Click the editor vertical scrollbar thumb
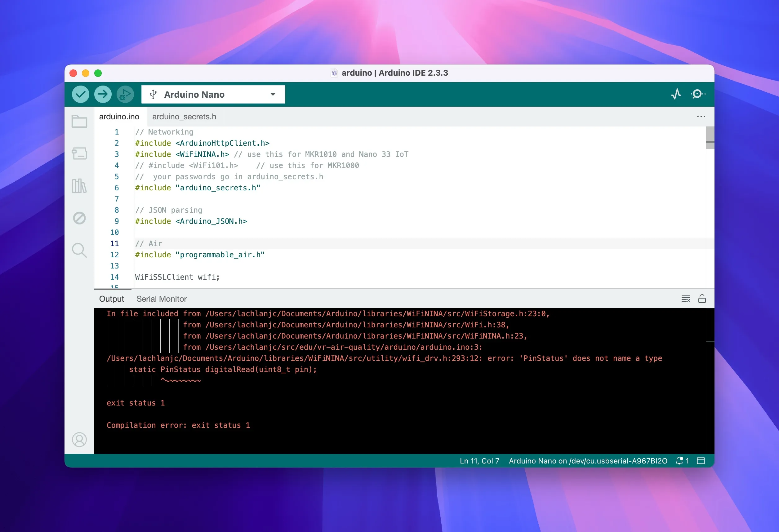Screen dimensions: 779x532 tap(710, 137)
